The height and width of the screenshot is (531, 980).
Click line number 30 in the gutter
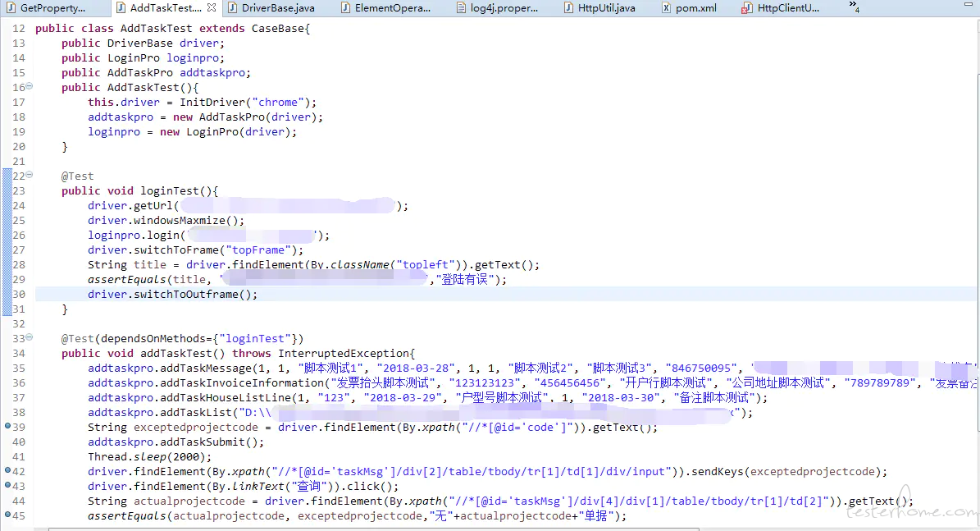click(x=19, y=295)
